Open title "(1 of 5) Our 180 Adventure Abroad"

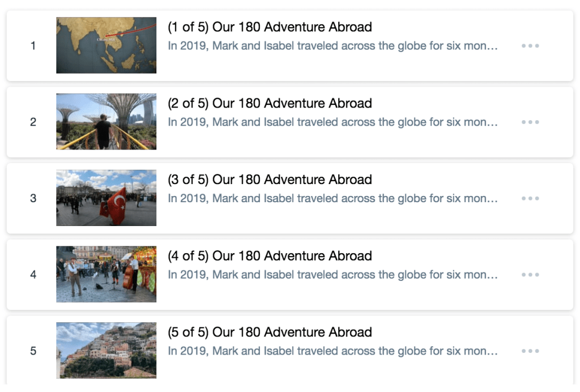270,27
